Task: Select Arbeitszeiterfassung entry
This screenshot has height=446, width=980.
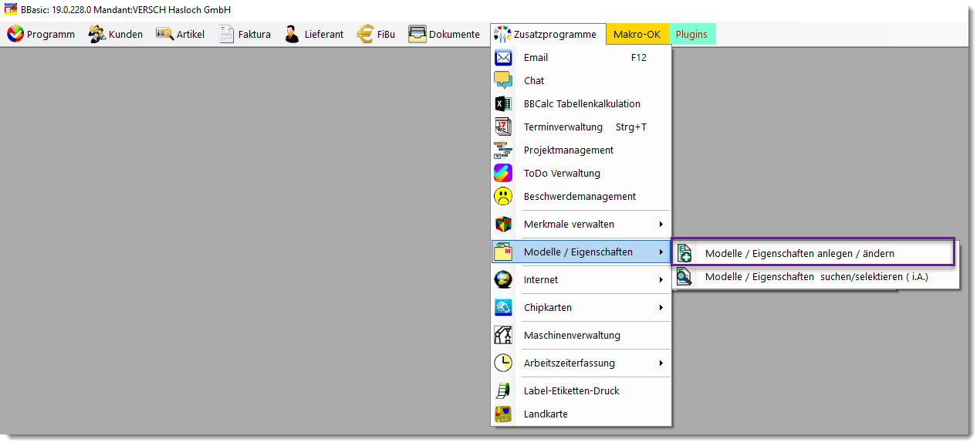Action: 582,363
